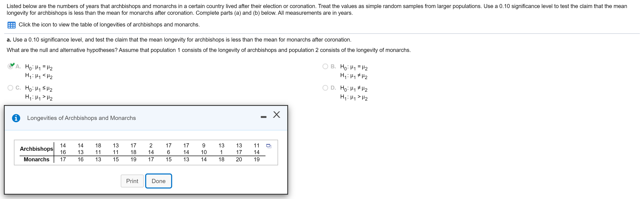Click the dialog title Longevities of Archbishops
The width and height of the screenshot is (644, 199).
81,118
